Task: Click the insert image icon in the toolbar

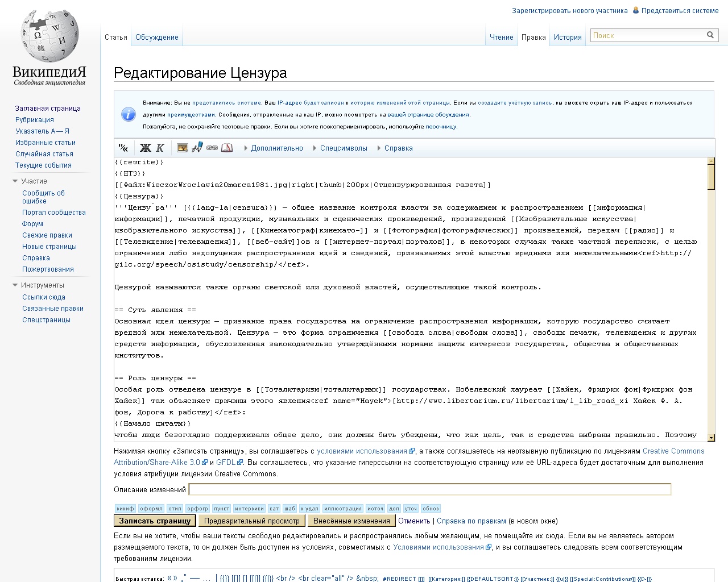Action: point(183,148)
